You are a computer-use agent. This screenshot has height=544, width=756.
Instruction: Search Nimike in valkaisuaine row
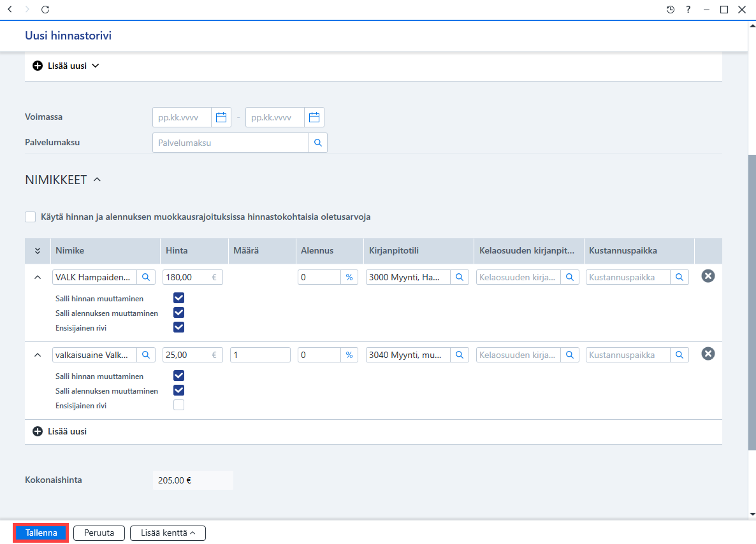click(x=146, y=355)
